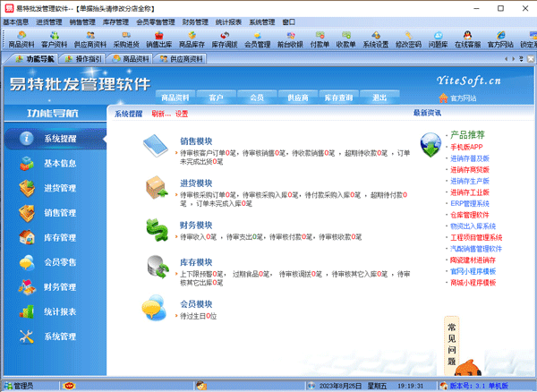Open the 工程项目管理系统 product link
537x392 pixels.
coord(476,237)
